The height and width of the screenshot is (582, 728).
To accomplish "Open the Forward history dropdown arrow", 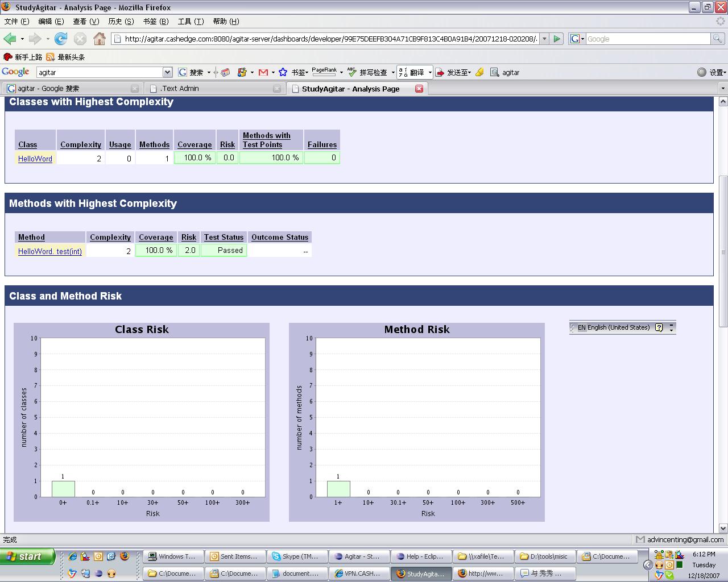I will [48, 39].
